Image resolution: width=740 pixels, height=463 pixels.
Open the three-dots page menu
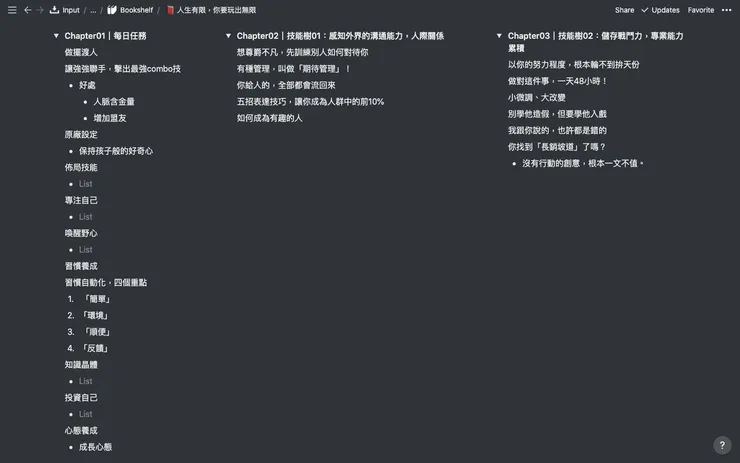point(726,10)
